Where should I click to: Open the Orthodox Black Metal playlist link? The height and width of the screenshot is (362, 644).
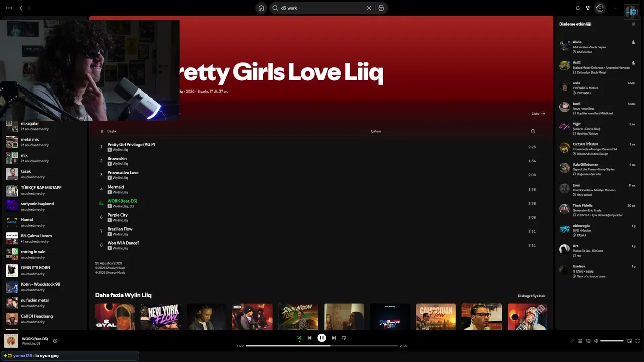(591, 72)
